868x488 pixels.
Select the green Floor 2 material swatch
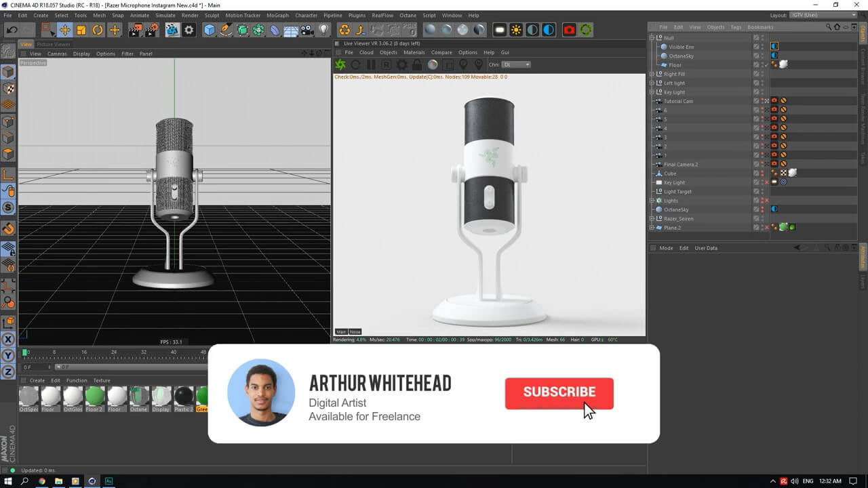(94, 396)
